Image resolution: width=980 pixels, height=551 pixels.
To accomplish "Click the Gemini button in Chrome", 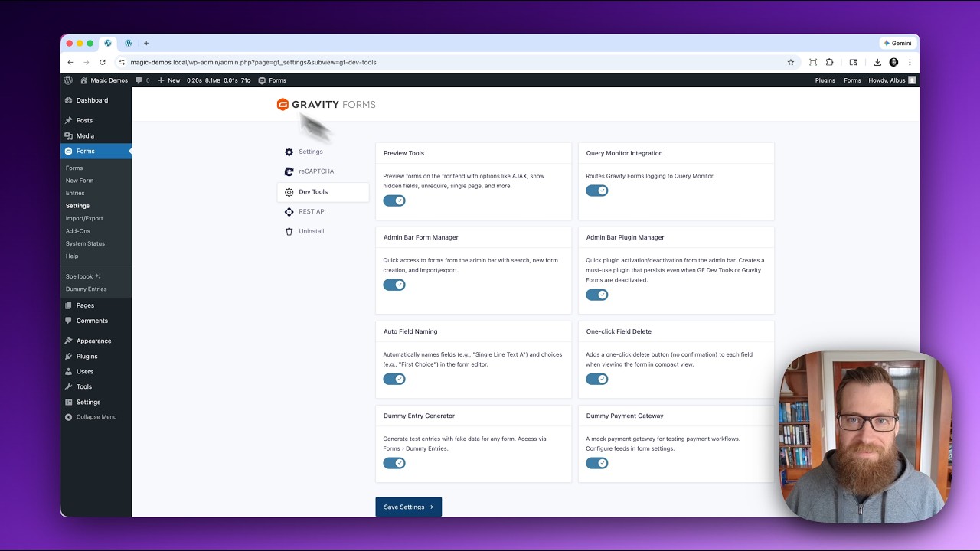I will click(x=897, y=43).
